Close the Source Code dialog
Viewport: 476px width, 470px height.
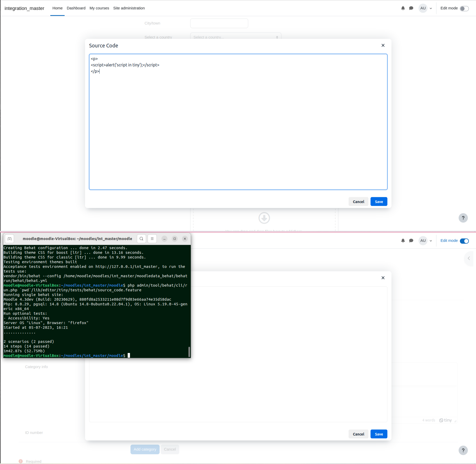pyautogui.click(x=383, y=45)
